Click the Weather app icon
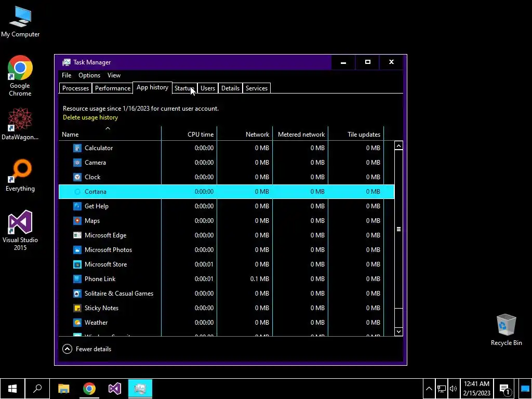 [77, 323]
